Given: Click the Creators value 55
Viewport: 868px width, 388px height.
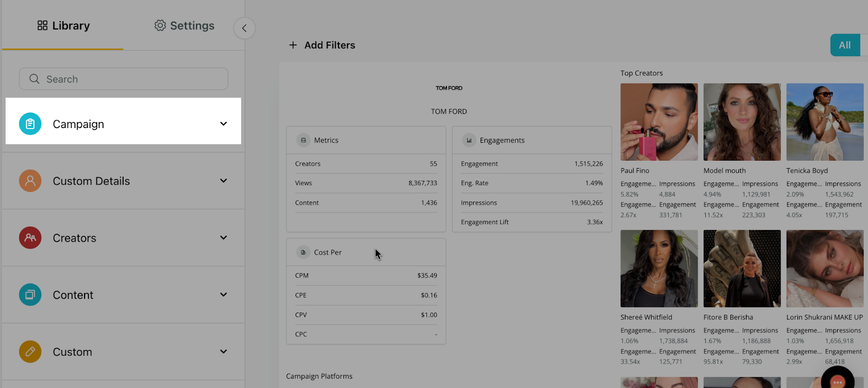Looking at the screenshot, I should tap(433, 163).
